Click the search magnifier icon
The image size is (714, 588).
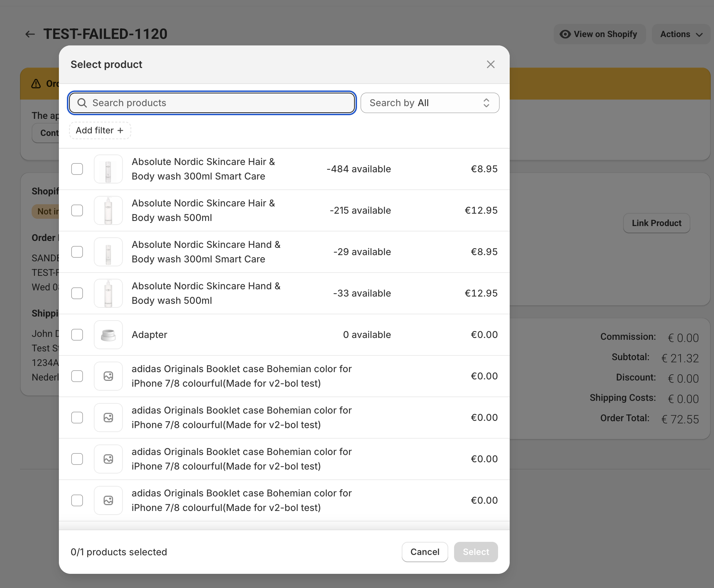[x=82, y=103]
